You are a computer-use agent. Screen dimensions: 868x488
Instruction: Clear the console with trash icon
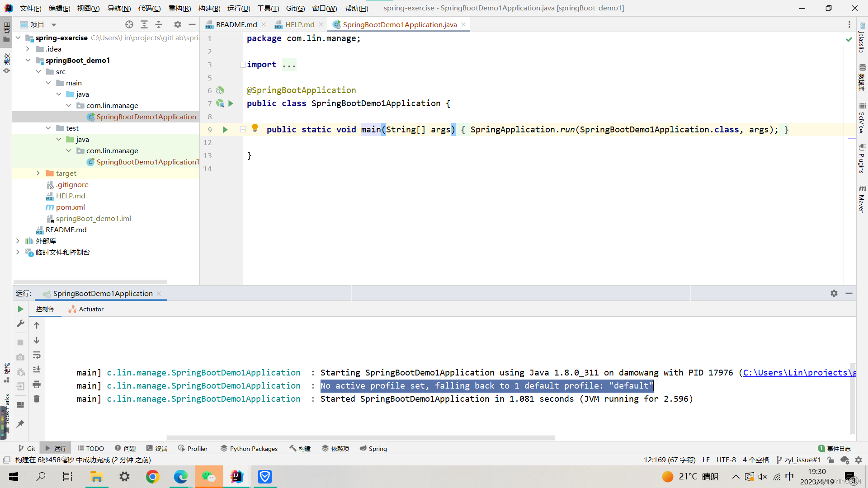37,399
